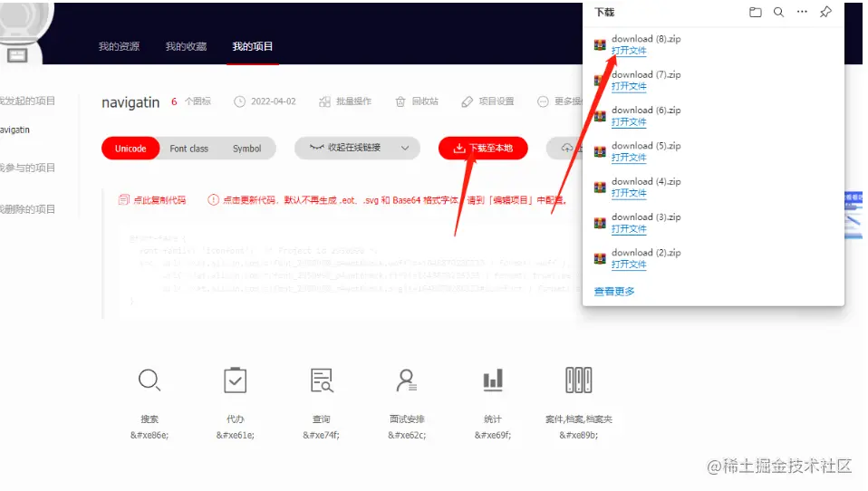868x491 pixels.
Task: Click code &#xe89b; under 案件,档案,档案夹
Action: (x=578, y=435)
